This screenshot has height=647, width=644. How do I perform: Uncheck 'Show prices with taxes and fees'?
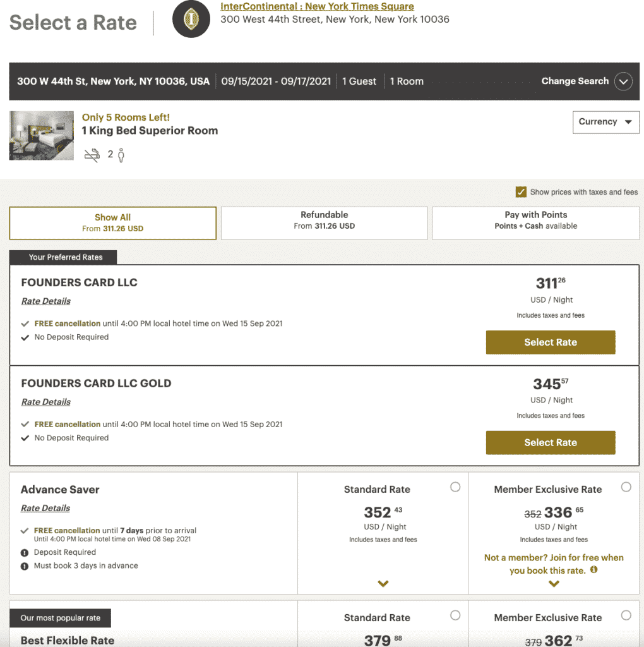click(x=521, y=192)
